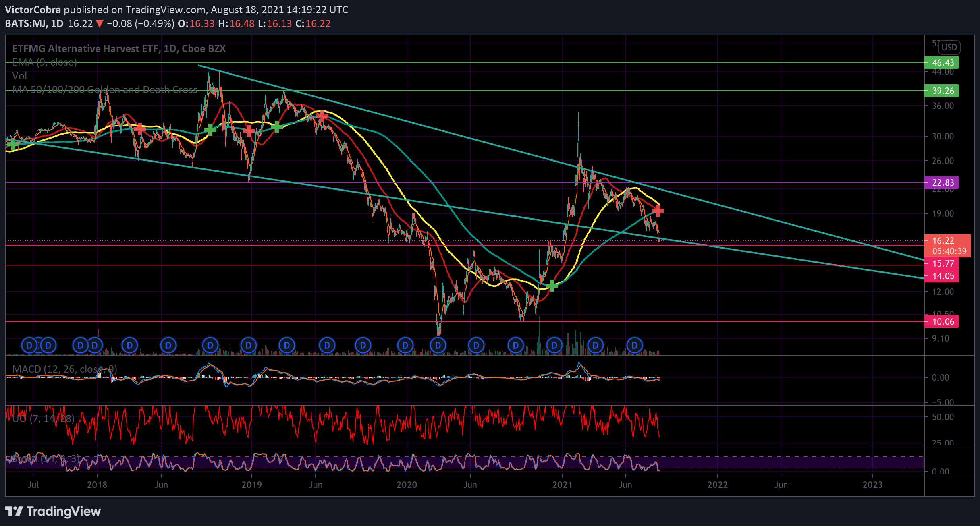Click the 2019 label on time axis

pos(251,485)
